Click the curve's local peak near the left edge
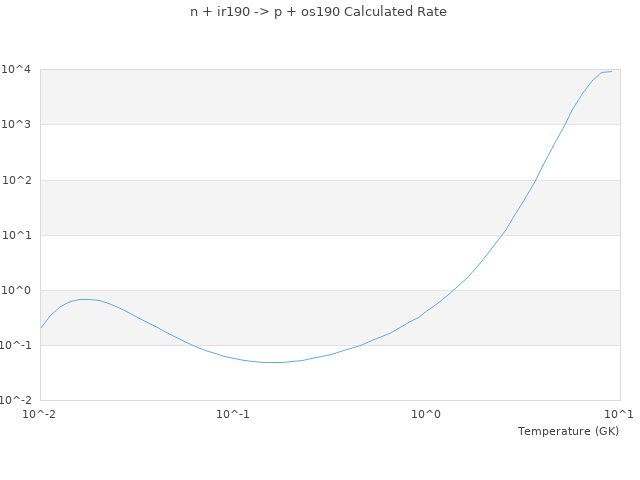The width and height of the screenshot is (640, 480). pyautogui.click(x=86, y=299)
